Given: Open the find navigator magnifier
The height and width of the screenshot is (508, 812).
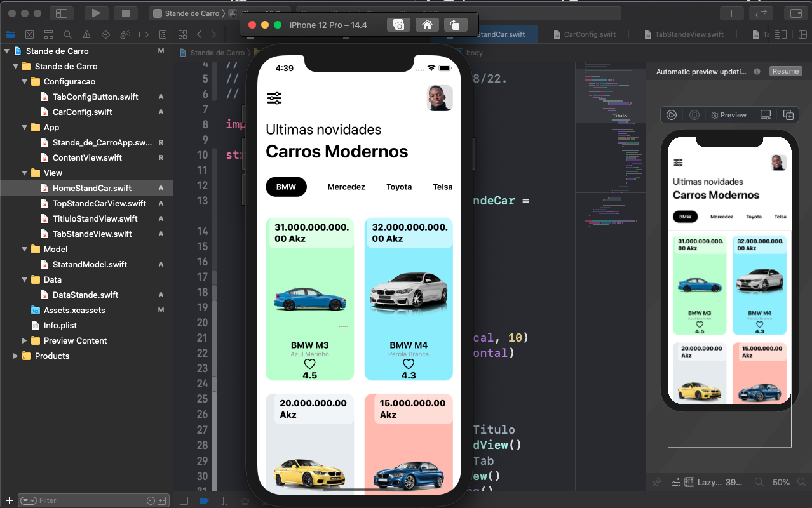Looking at the screenshot, I should (67, 34).
